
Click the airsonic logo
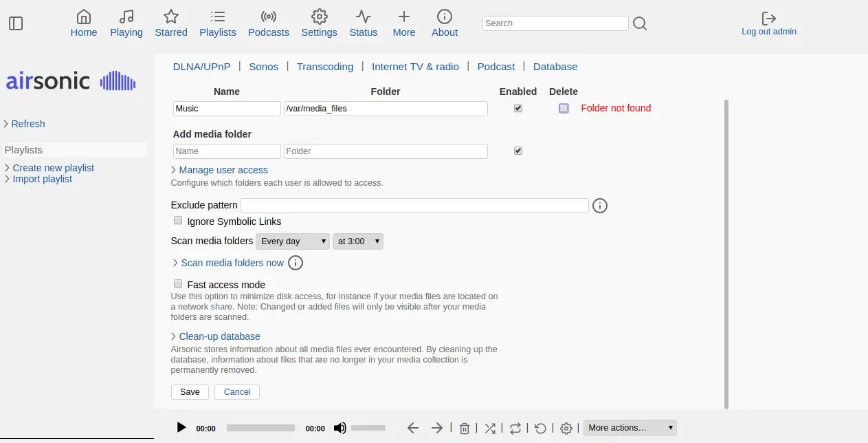coord(71,81)
